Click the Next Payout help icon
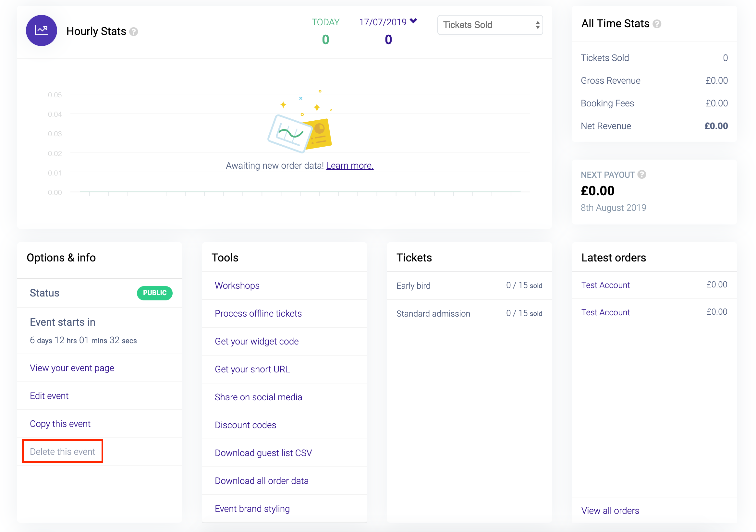This screenshot has width=756, height=532. [642, 175]
